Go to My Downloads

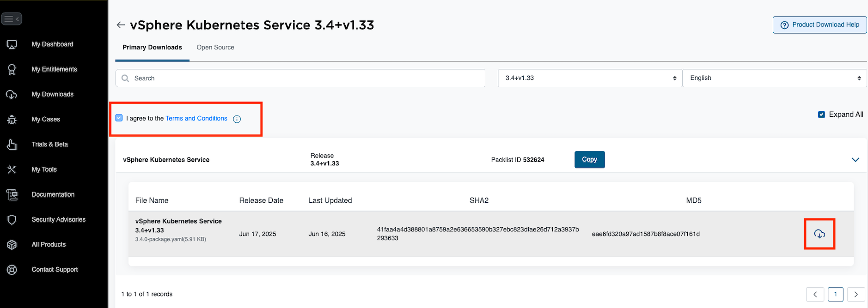[x=53, y=94]
